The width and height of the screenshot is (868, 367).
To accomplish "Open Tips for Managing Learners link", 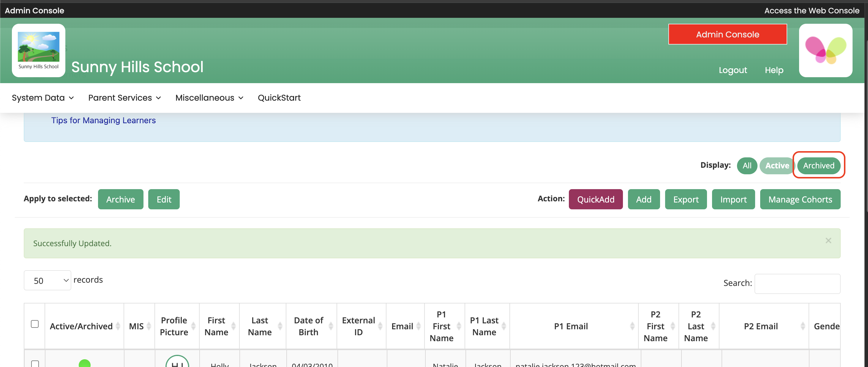I will point(103,120).
